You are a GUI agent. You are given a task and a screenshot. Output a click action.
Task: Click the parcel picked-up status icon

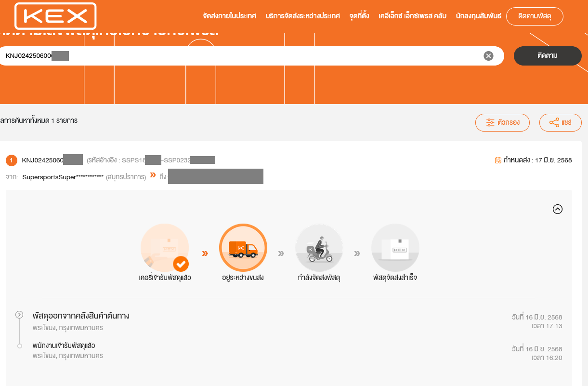(165, 248)
